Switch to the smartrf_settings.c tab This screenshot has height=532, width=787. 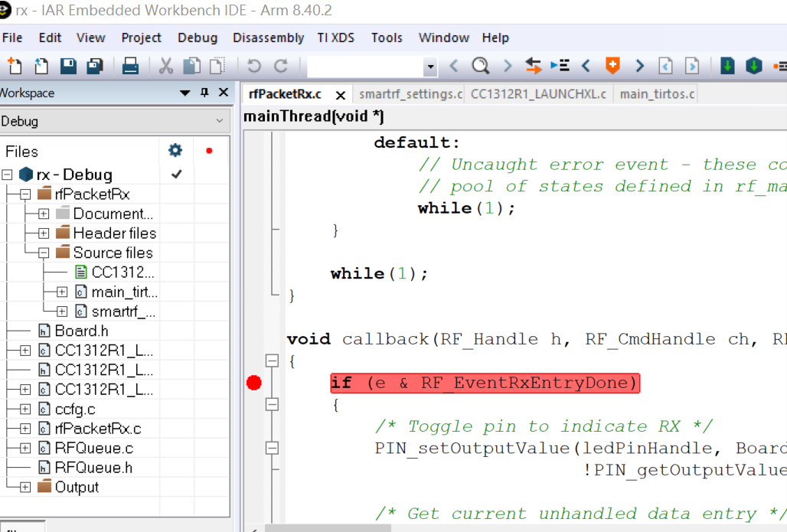click(410, 94)
